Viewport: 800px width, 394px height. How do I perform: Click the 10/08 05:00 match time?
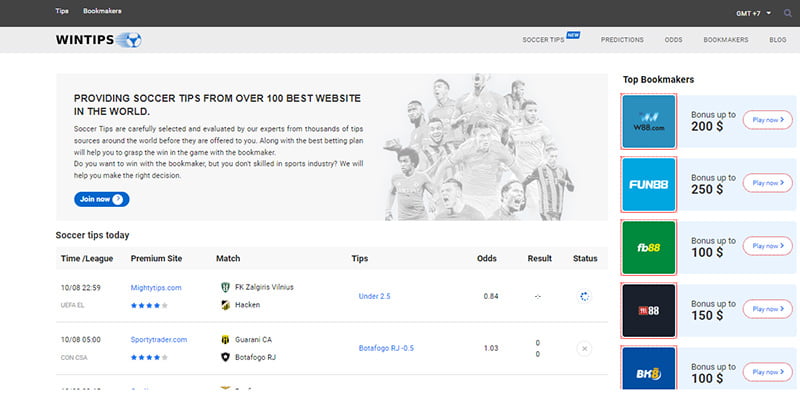pyautogui.click(x=81, y=339)
